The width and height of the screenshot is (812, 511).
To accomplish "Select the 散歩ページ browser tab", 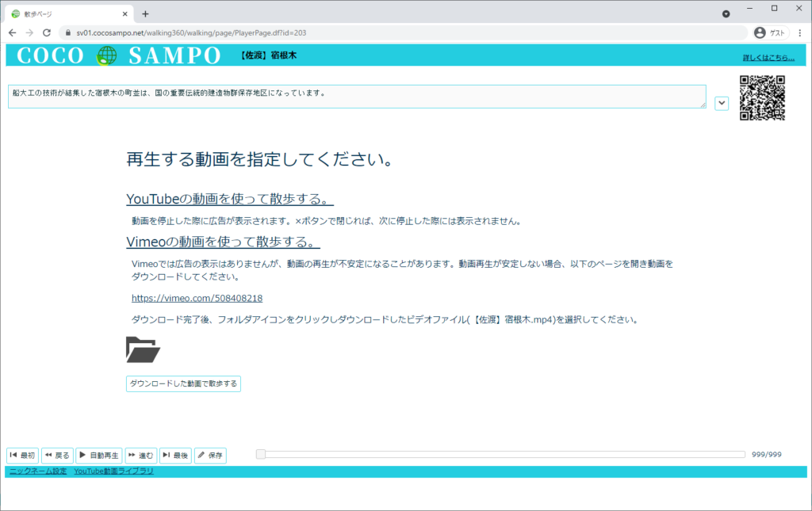I will coord(69,14).
